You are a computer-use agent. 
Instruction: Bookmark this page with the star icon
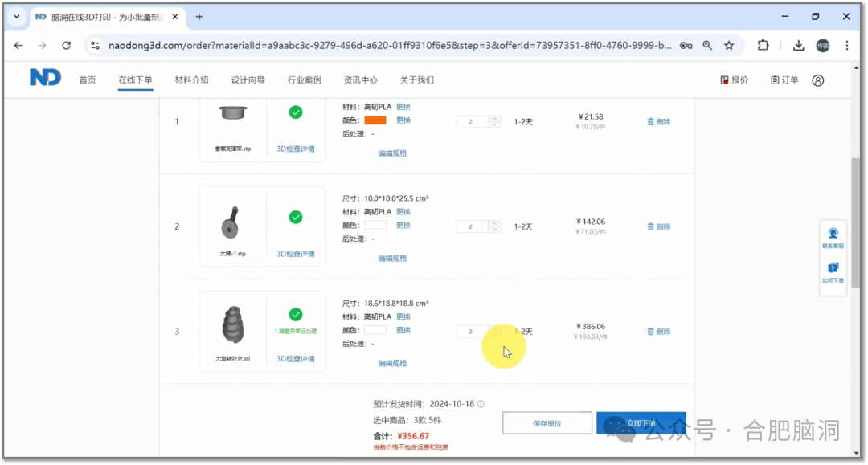pyautogui.click(x=729, y=46)
